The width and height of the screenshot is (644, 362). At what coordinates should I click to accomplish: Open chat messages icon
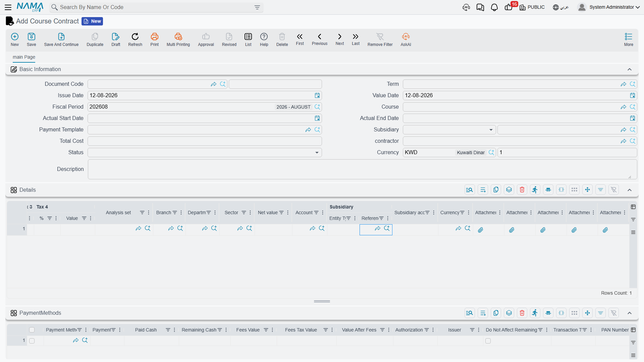coord(480,7)
